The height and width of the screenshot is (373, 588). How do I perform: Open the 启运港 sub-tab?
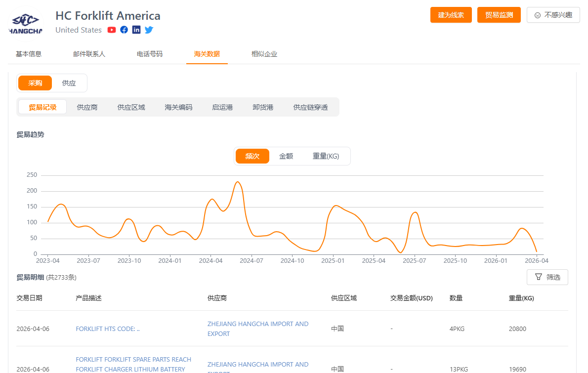coord(222,107)
